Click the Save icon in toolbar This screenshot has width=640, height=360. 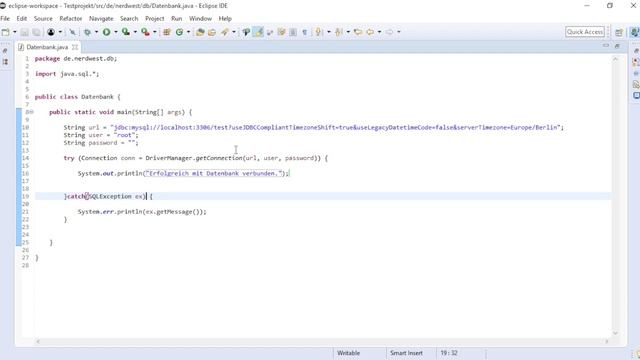(x=24, y=32)
